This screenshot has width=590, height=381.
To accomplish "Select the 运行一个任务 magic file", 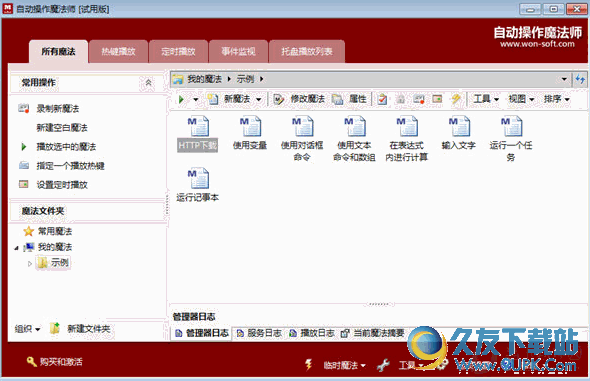I will coord(511,139).
